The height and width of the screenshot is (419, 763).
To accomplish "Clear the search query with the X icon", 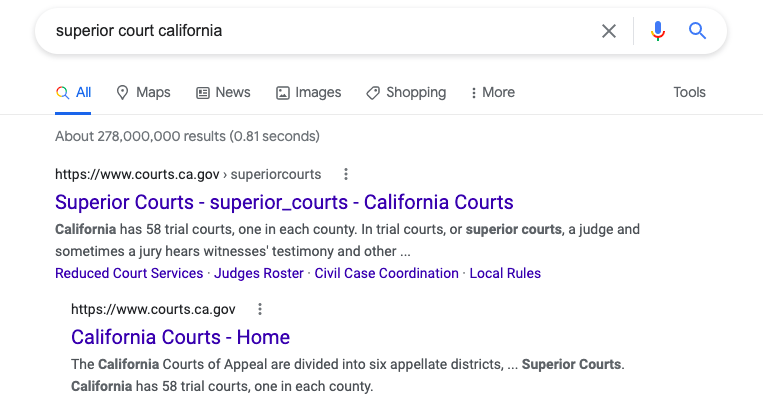I will (x=608, y=31).
